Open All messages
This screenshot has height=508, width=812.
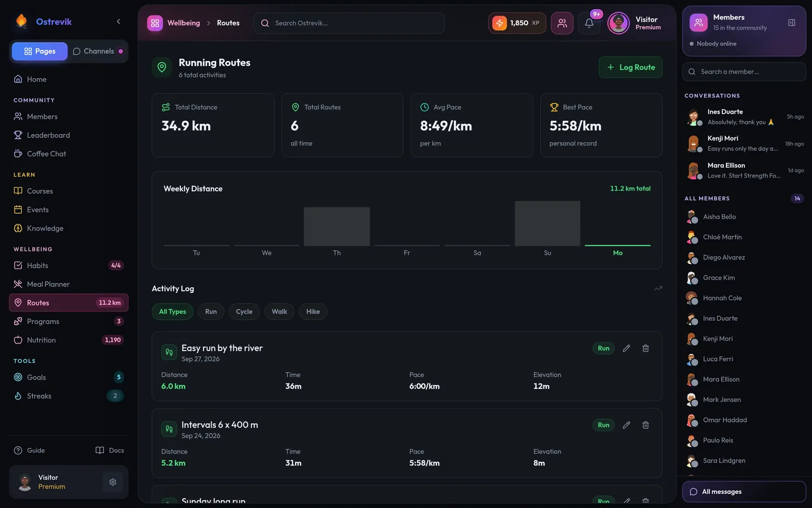click(744, 492)
